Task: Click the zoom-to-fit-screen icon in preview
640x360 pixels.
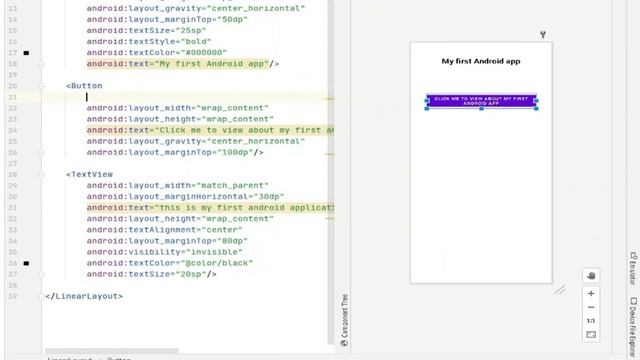Action: tap(591, 335)
